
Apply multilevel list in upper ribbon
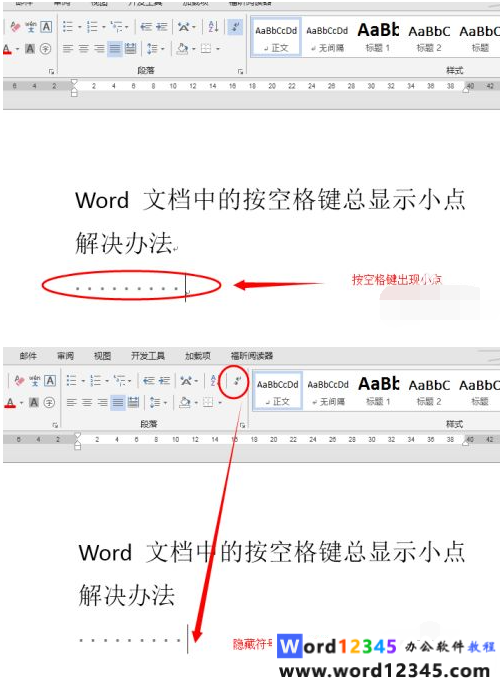117,27
